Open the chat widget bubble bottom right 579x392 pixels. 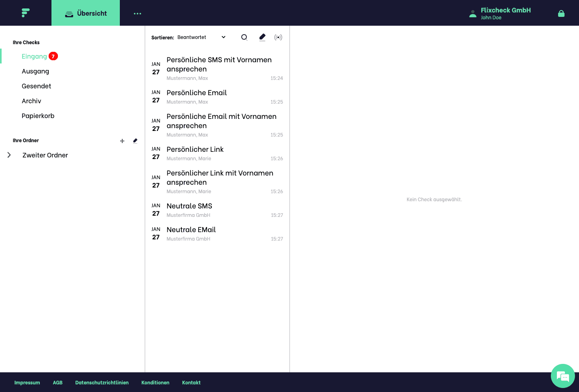point(563,376)
